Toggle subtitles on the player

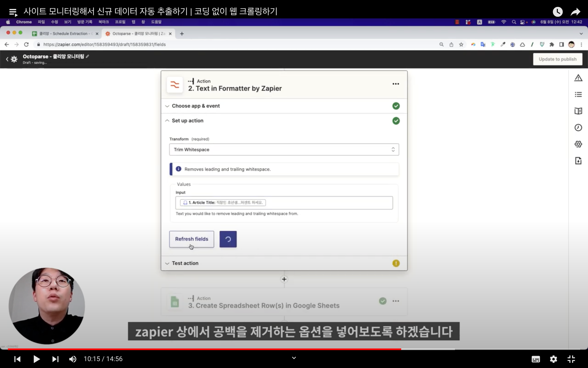(536, 359)
